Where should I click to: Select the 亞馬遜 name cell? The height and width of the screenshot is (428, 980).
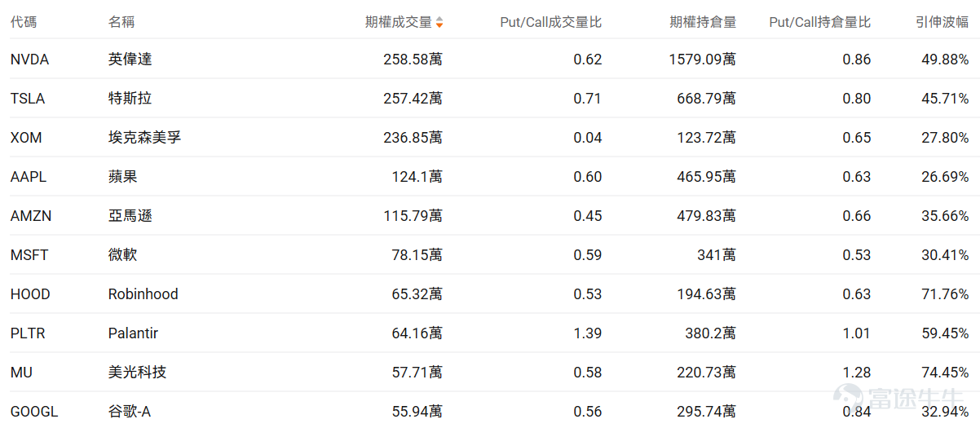[130, 216]
